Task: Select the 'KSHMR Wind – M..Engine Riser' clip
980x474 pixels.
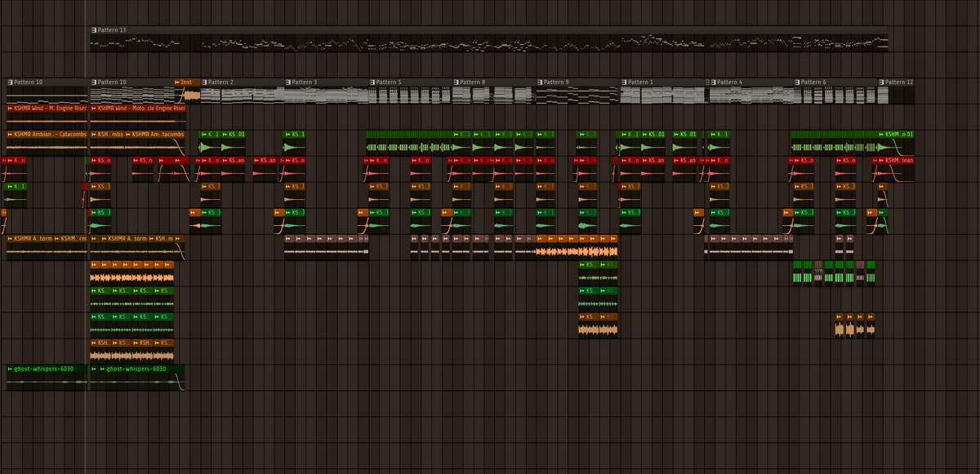Action: 47,117
